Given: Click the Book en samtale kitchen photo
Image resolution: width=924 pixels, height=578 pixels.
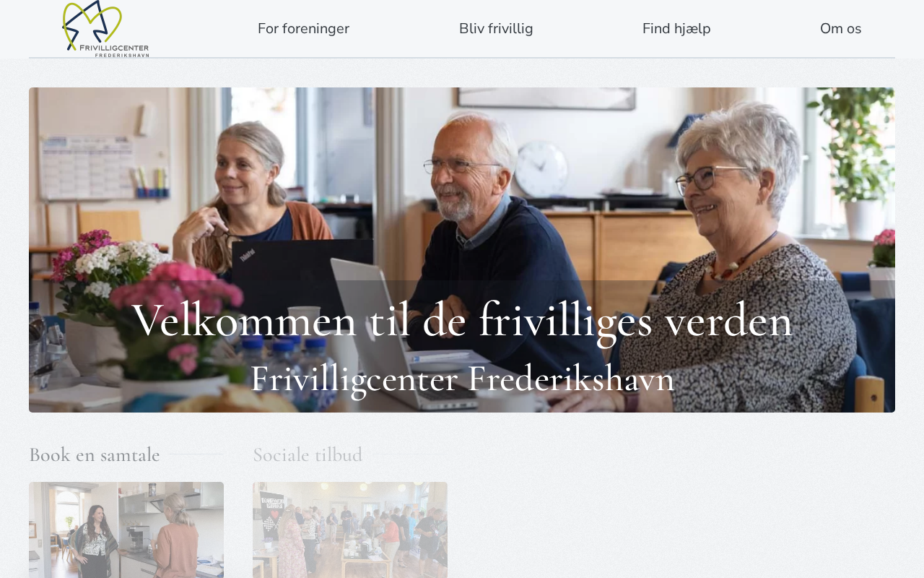Looking at the screenshot, I should (x=126, y=530).
